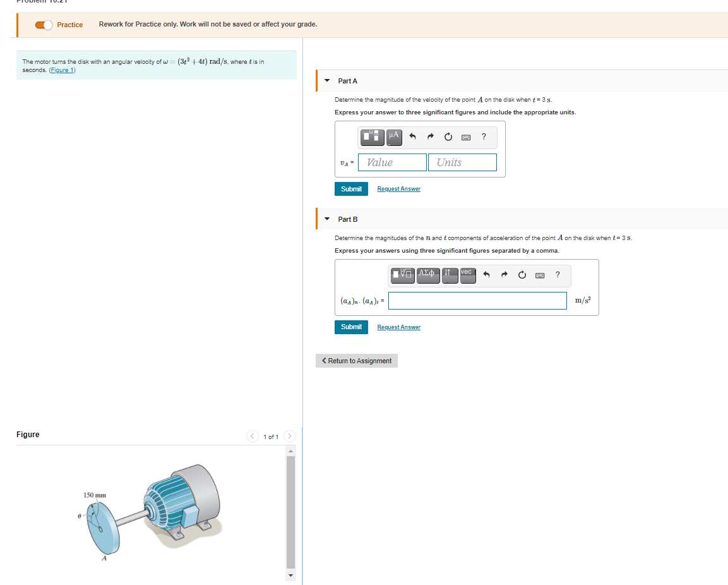Type in the Value field for Part A
This screenshot has width=728, height=585.
tap(391, 162)
